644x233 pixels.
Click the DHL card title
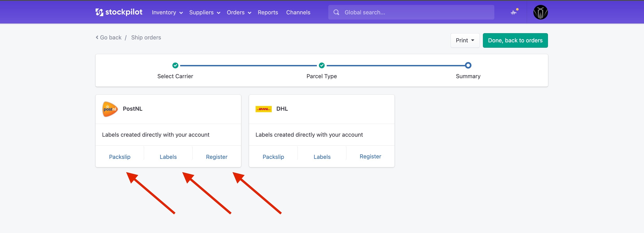[x=282, y=109]
